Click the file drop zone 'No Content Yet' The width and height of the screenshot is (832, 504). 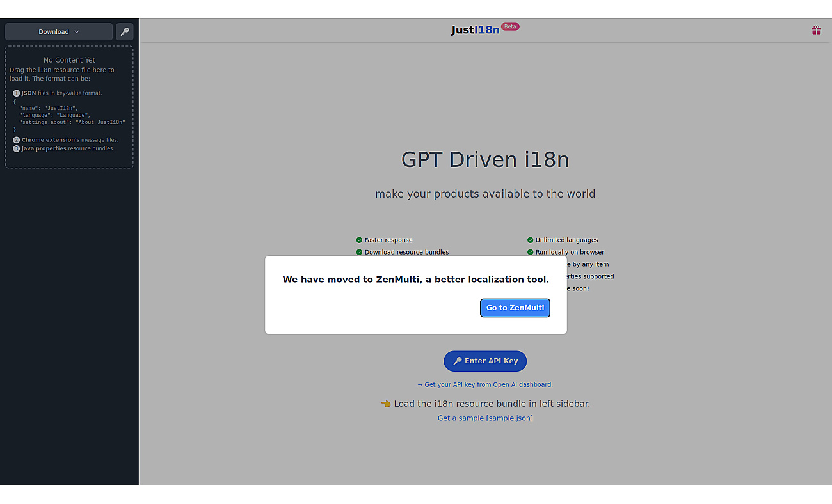pyautogui.click(x=69, y=107)
